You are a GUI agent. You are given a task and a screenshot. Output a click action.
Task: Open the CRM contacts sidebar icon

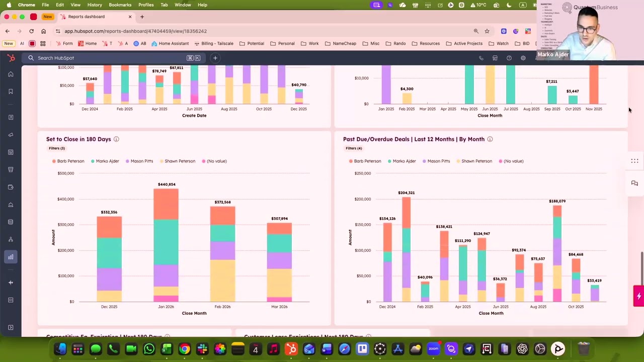coord(11,117)
